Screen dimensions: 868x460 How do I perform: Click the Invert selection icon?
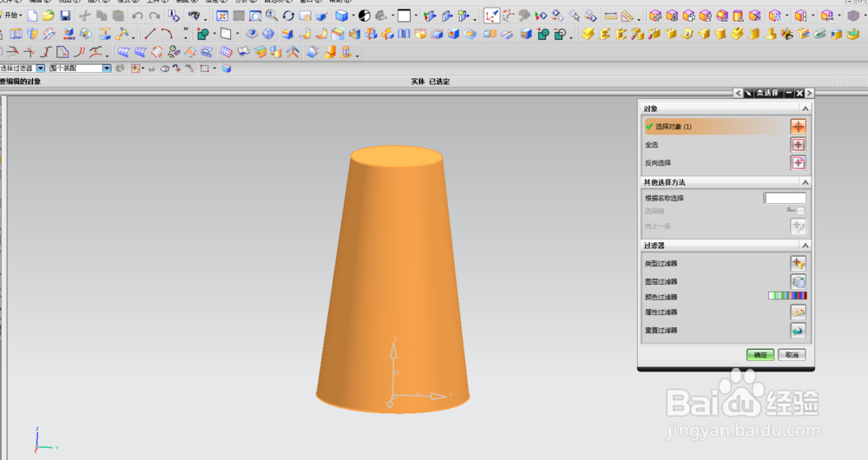tap(798, 163)
